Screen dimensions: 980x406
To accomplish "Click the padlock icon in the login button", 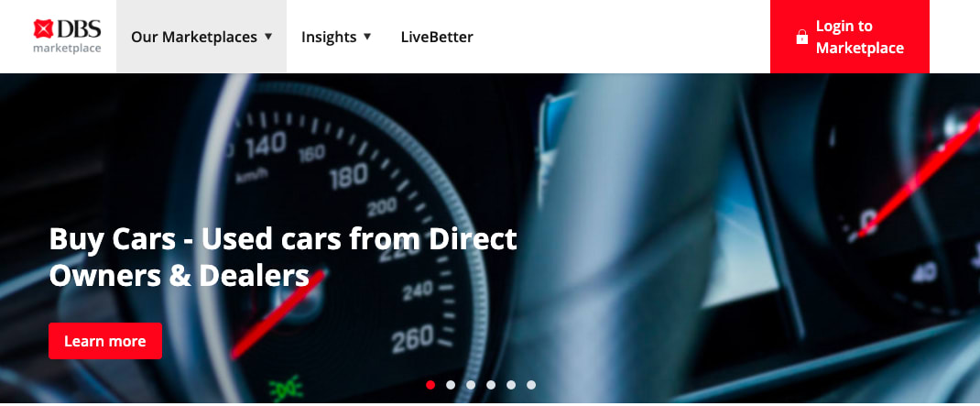I will coord(802,37).
